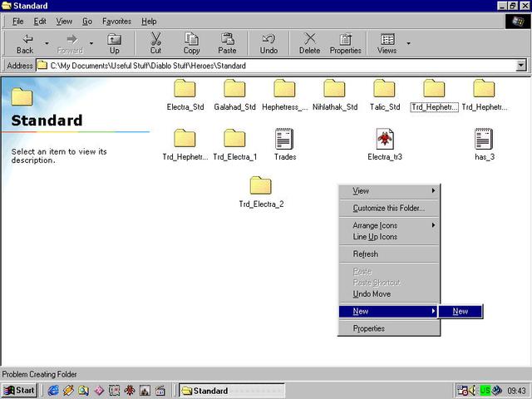This screenshot has width=532, height=399.
Task: Click the 09:43 clock in the tray
Action: coord(517,391)
